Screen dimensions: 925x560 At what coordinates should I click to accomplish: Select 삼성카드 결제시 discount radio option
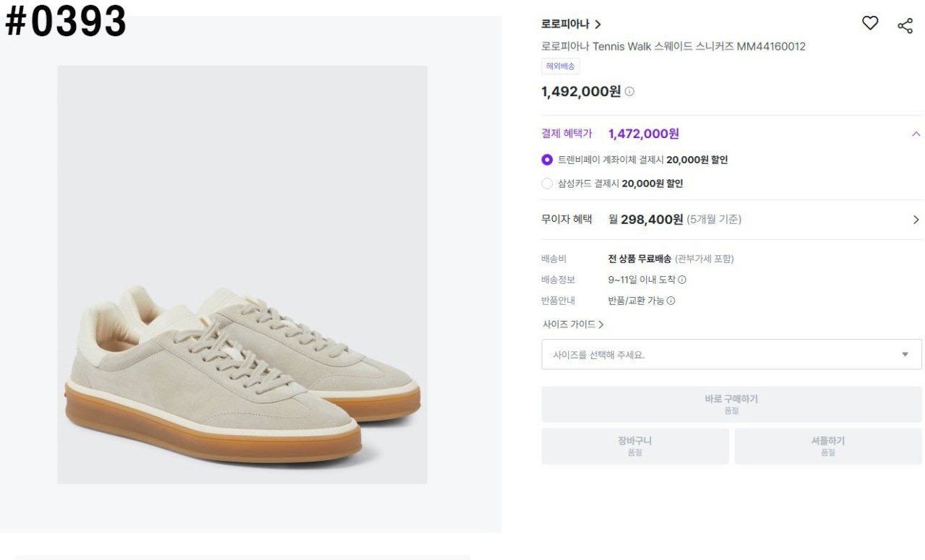(x=547, y=184)
